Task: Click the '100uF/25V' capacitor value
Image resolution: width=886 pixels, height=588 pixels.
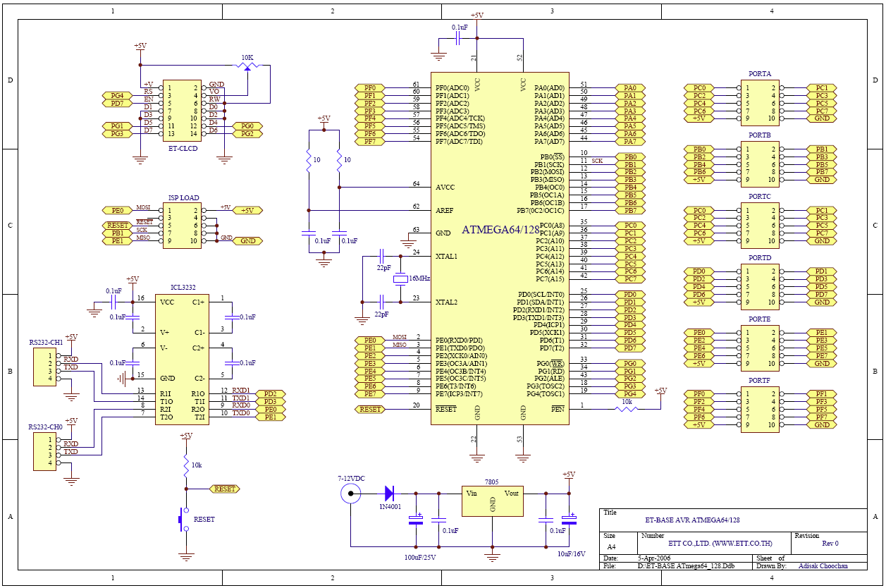Action: [419, 557]
